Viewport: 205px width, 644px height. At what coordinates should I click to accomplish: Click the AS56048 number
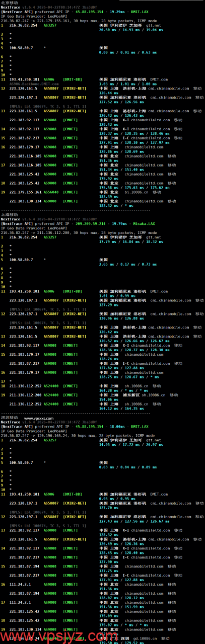click(51, 192)
